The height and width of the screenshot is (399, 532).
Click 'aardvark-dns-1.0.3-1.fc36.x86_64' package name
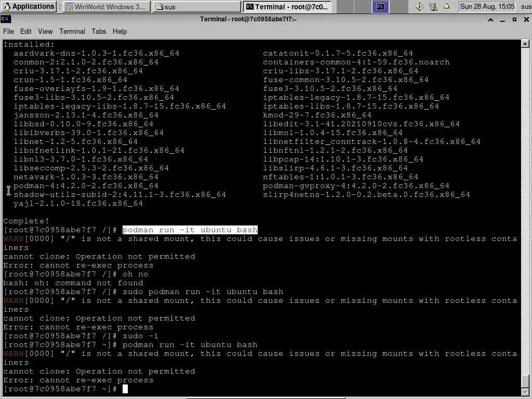click(x=96, y=54)
